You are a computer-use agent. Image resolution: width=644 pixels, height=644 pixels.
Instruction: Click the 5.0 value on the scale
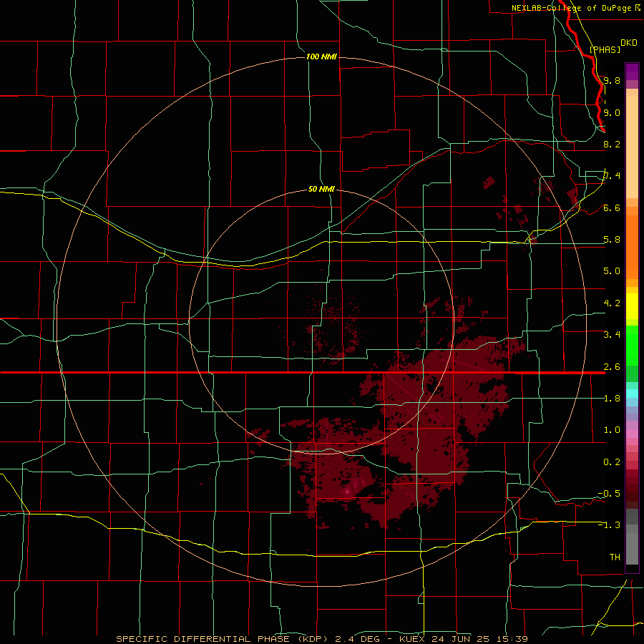pyautogui.click(x=612, y=271)
